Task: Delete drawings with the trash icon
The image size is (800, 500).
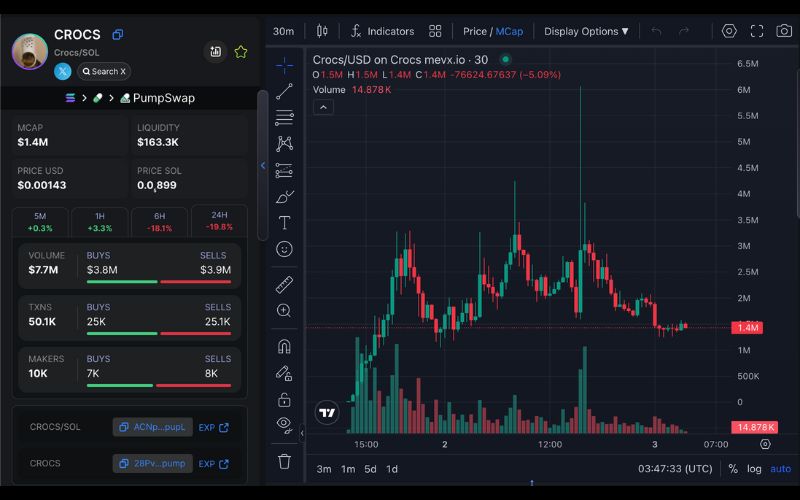Action: tap(284, 461)
